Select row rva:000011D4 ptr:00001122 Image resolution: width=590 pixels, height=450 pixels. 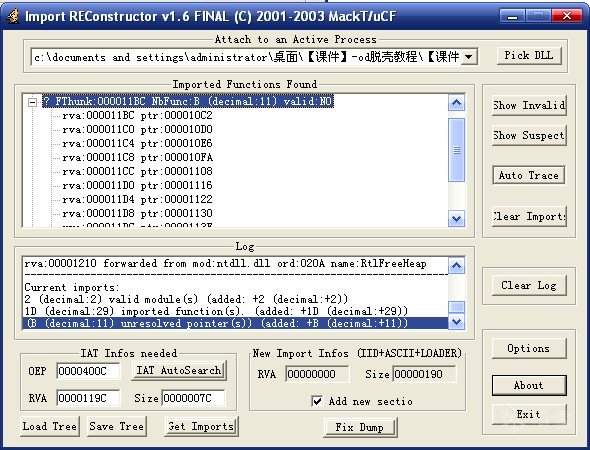coord(137,199)
